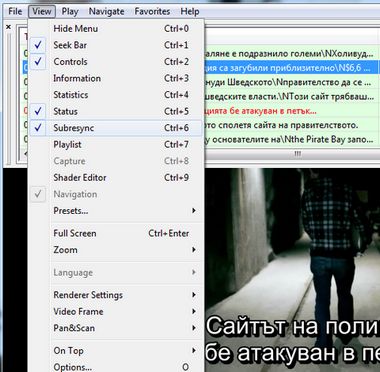Open the Navigate menu

click(x=106, y=11)
